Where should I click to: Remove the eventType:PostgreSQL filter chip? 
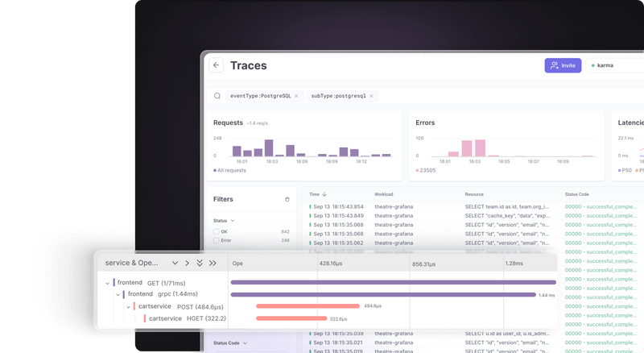[x=296, y=96]
